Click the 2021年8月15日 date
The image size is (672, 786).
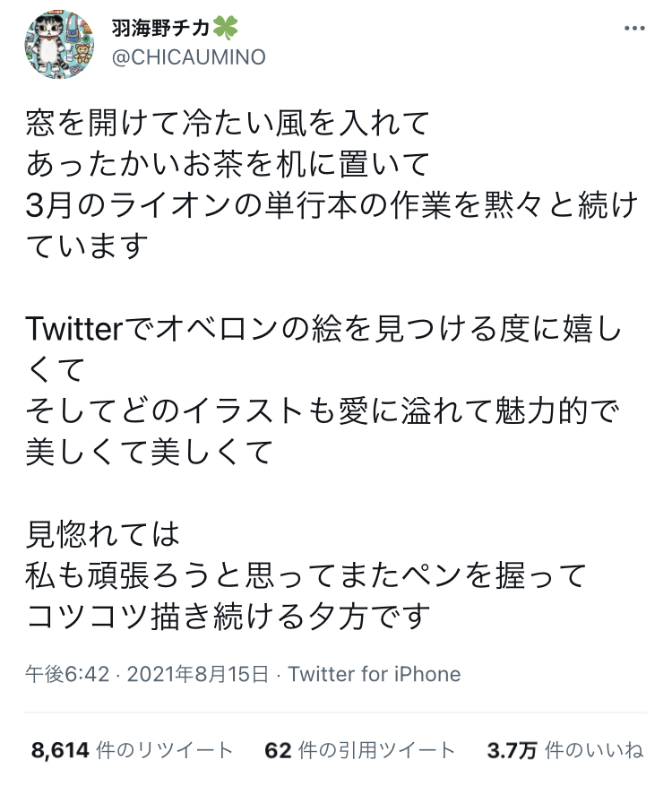(198, 673)
